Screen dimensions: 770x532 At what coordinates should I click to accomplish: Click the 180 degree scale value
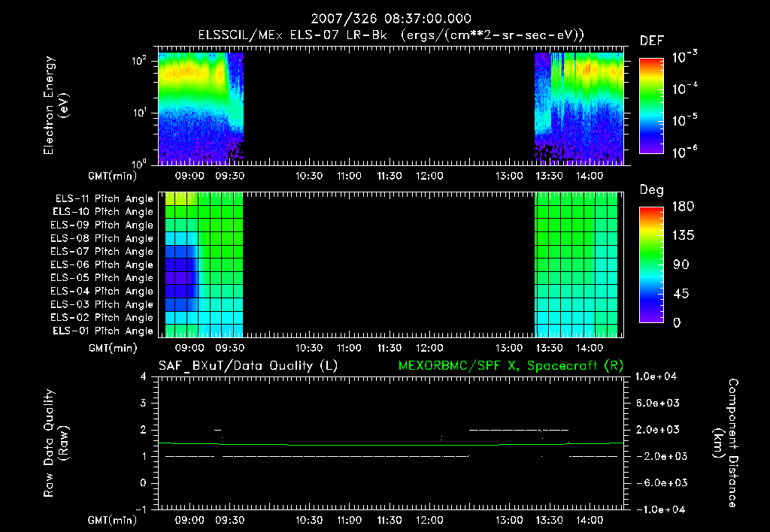coord(683,207)
